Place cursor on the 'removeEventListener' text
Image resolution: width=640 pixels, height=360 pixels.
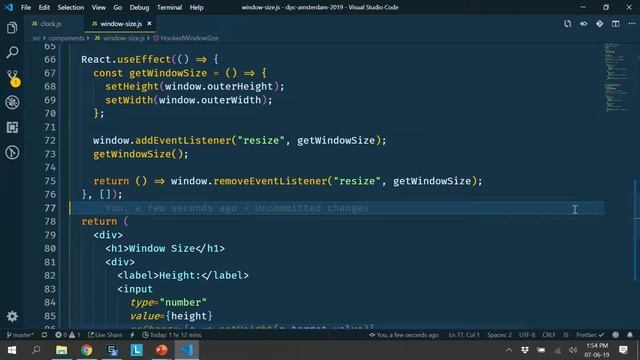pyautogui.click(x=270, y=181)
